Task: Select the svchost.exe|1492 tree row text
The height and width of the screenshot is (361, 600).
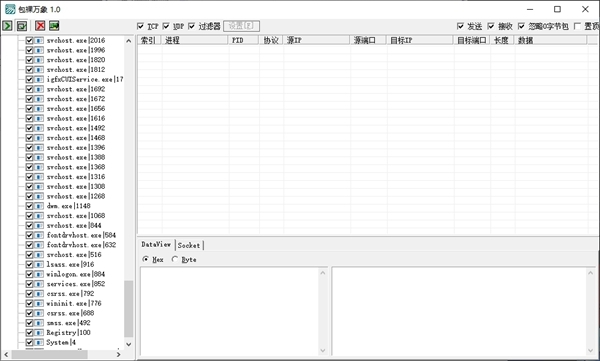Action: pos(76,128)
